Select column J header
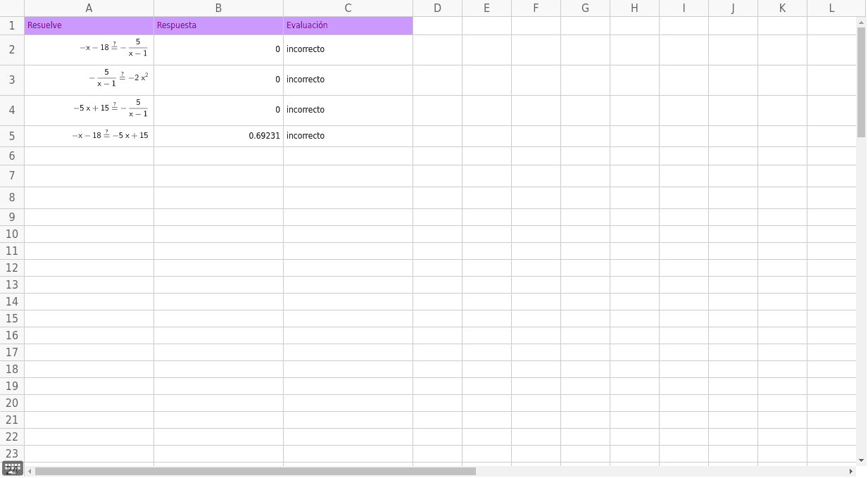 733,8
